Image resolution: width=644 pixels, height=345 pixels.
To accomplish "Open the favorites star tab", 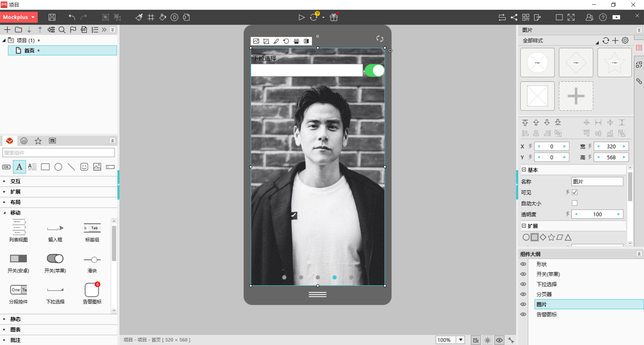I will pyautogui.click(x=38, y=141).
